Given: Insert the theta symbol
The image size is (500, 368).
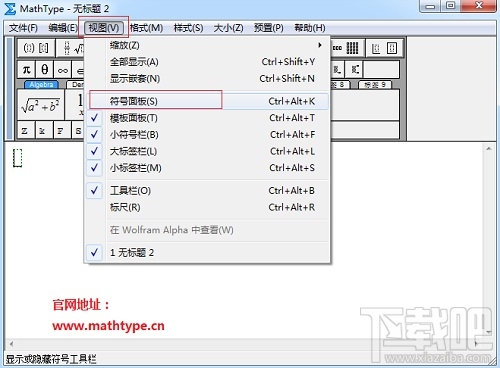Looking at the screenshot, I should 44,70.
